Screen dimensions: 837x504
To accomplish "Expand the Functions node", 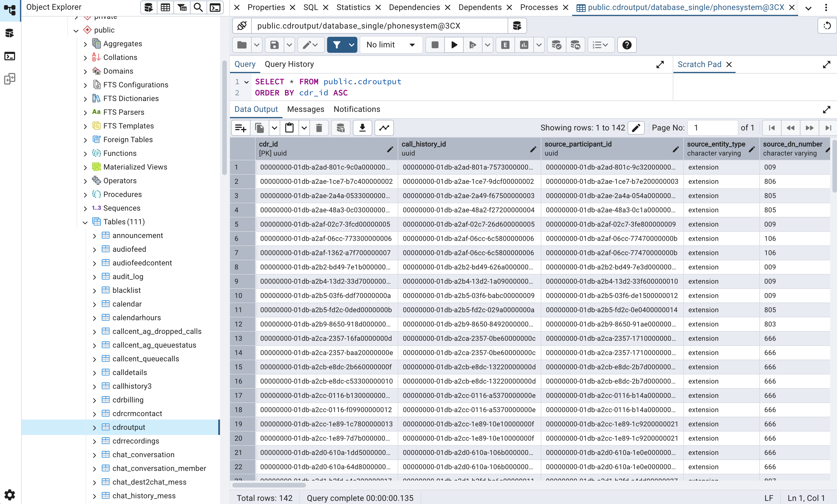I will pos(85,154).
